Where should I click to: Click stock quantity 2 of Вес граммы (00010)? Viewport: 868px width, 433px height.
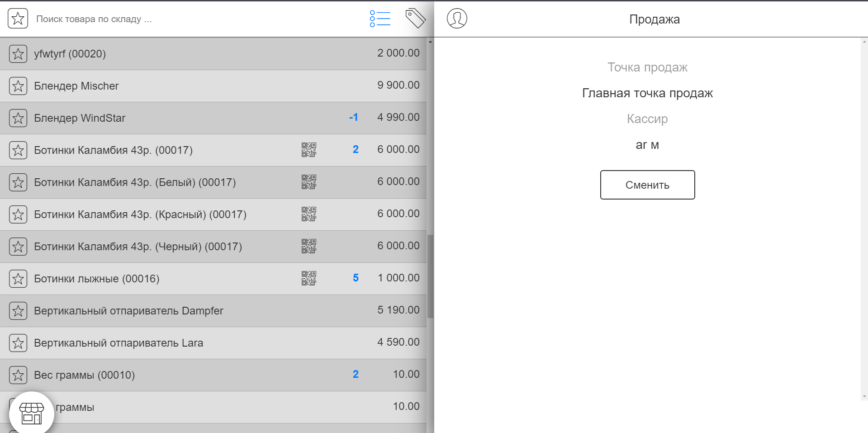[x=356, y=374]
